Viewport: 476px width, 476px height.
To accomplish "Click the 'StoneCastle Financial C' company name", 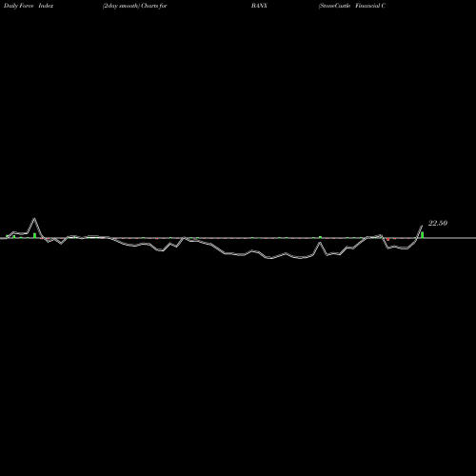I will tap(352, 6).
